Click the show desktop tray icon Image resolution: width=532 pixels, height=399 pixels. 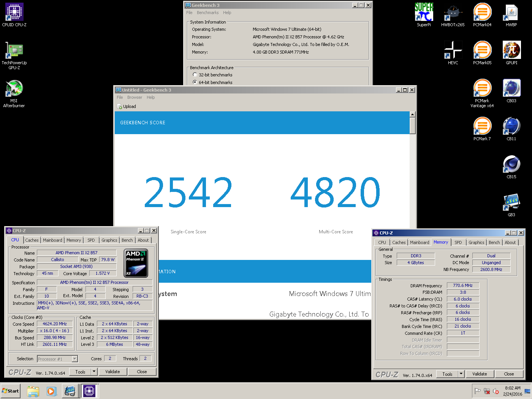pyautogui.click(x=527, y=391)
